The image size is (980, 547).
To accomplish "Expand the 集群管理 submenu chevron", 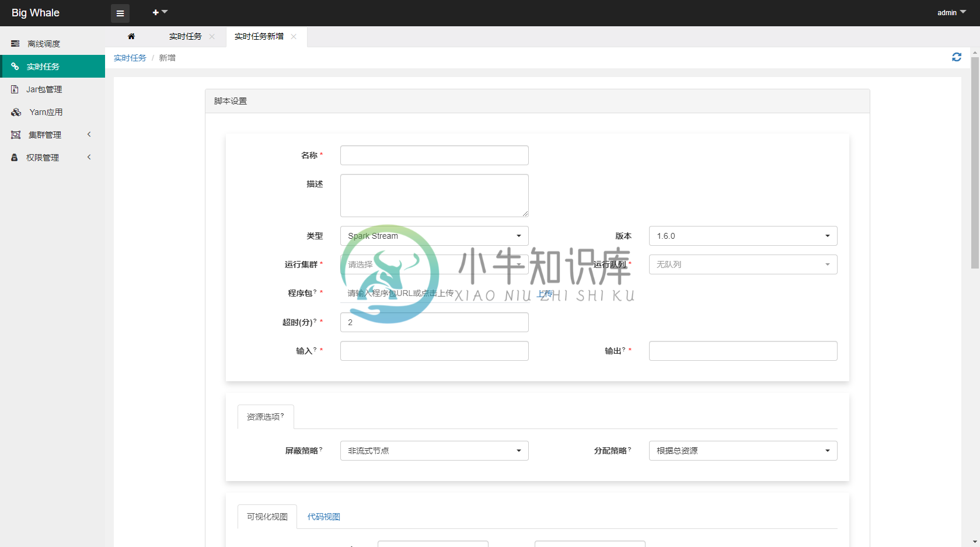I will [89, 134].
